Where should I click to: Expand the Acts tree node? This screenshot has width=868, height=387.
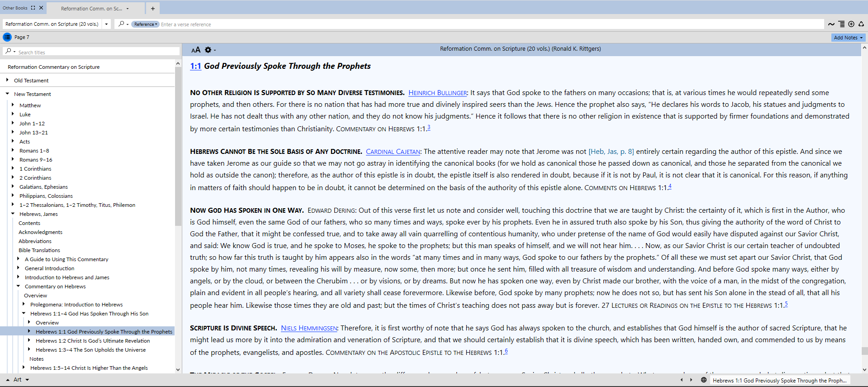(13, 141)
